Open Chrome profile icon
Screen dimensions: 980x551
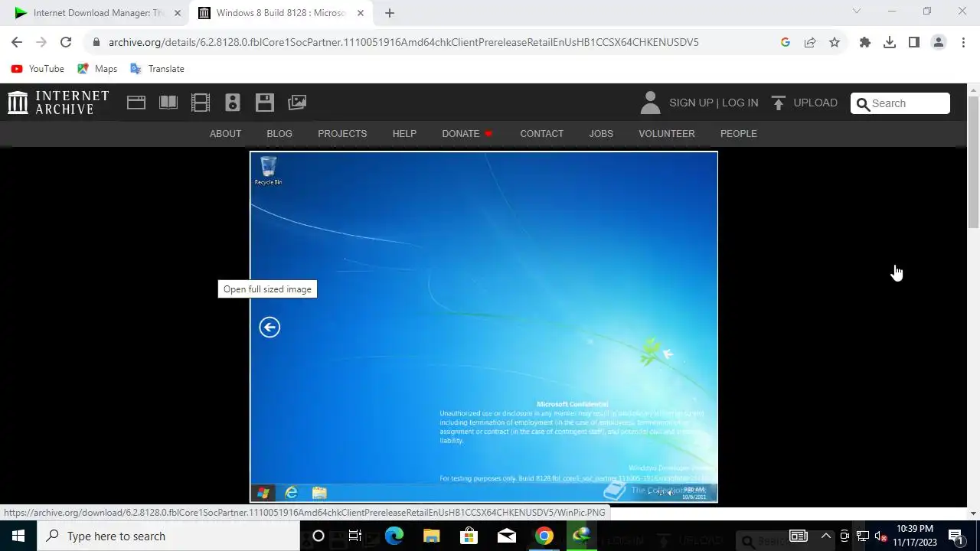[x=939, y=42]
